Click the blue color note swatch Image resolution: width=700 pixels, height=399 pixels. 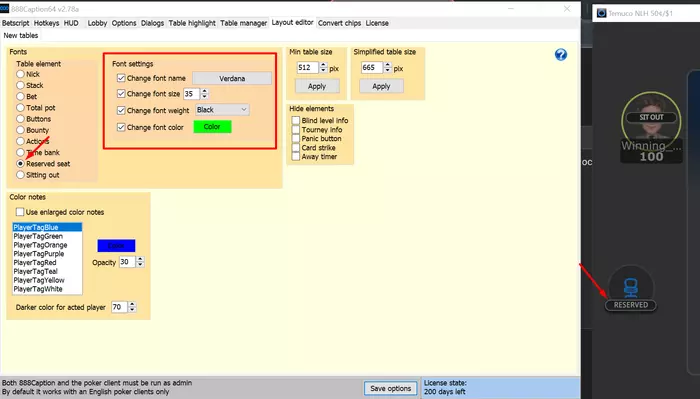[x=116, y=245]
